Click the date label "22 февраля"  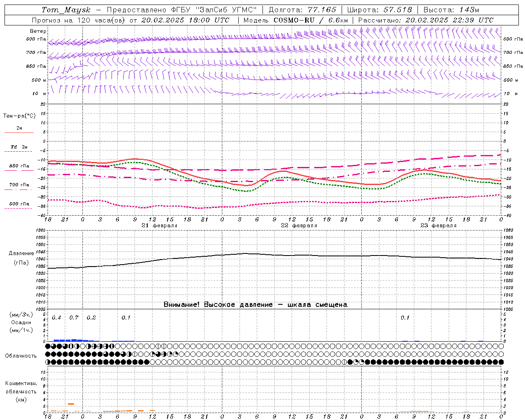299,226
